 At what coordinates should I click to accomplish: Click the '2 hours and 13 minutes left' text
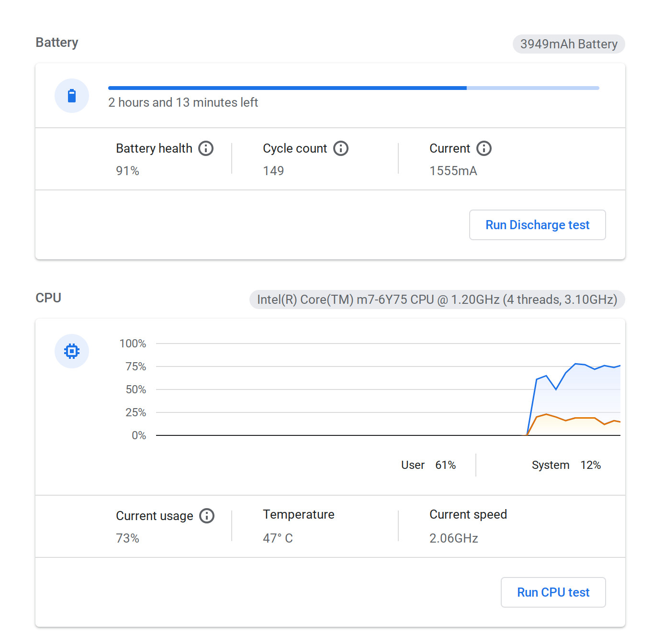pyautogui.click(x=183, y=102)
